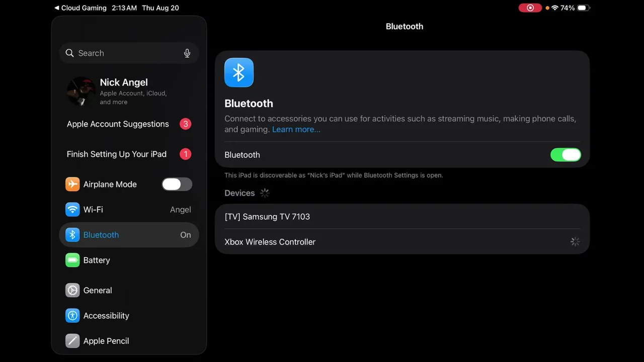Tap the magnifying glass search icon
The image size is (644, 362).
(x=70, y=53)
